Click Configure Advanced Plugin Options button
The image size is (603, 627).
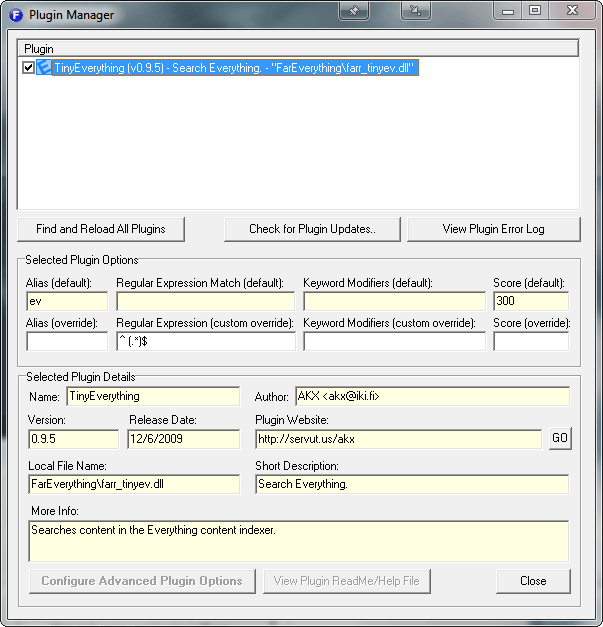click(142, 581)
